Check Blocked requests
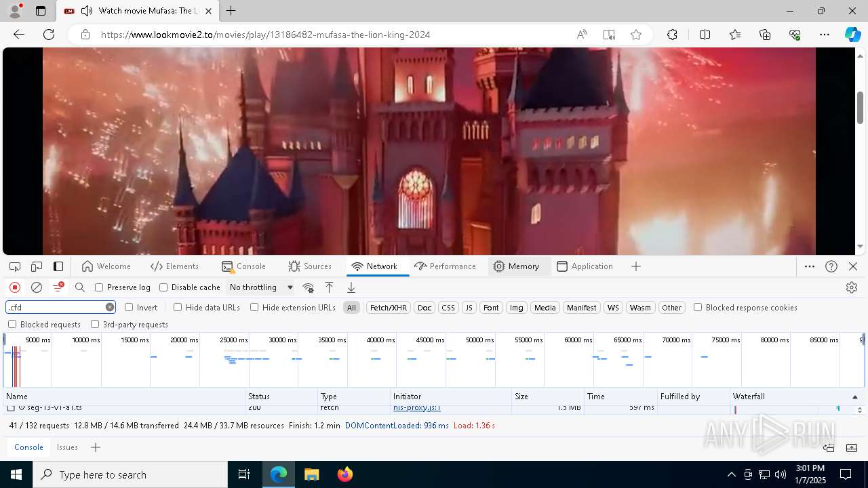Viewport: 868px width, 488px height. [12, 325]
